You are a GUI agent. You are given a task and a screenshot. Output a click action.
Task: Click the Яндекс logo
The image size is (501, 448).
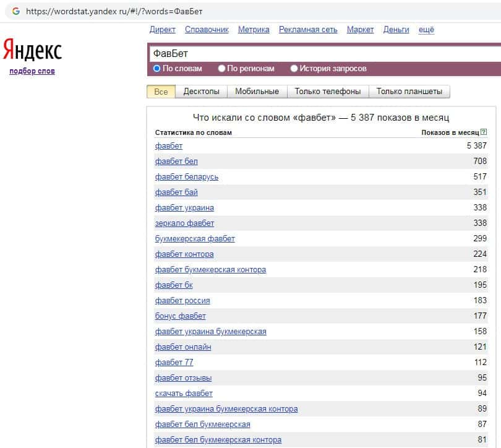click(32, 50)
